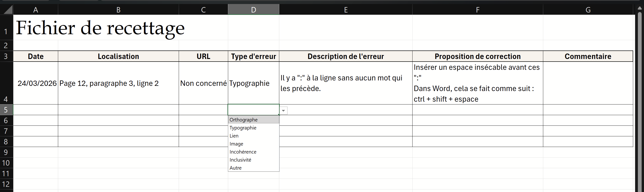Select column A header
This screenshot has height=192, width=644.
36,10
